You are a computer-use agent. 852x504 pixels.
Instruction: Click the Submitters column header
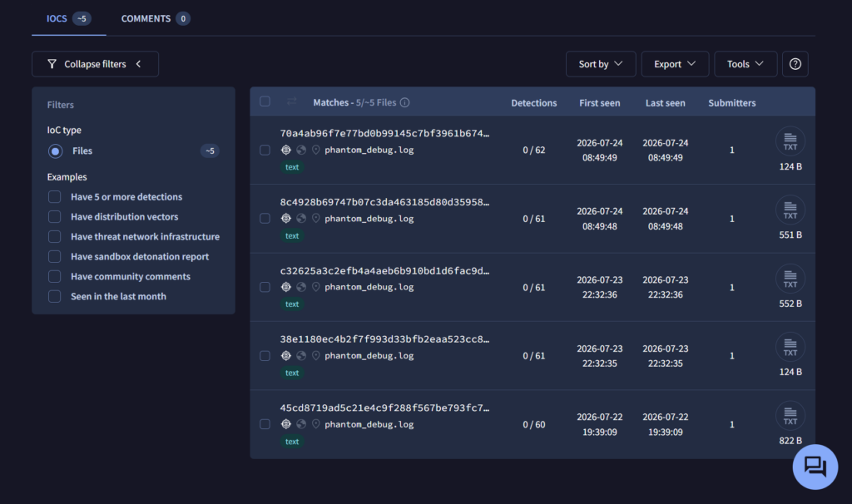(x=732, y=102)
